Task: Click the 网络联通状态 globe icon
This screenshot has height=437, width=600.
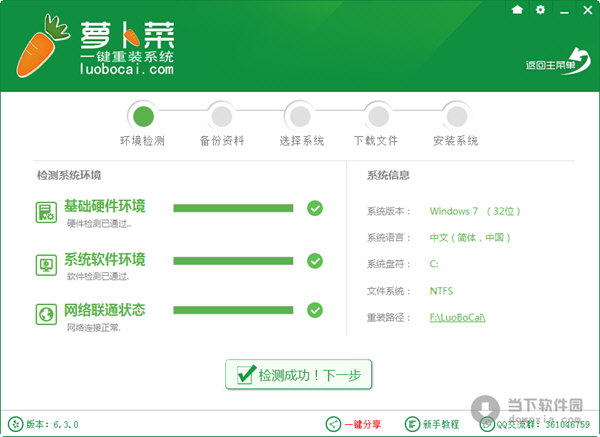Action: (46, 314)
